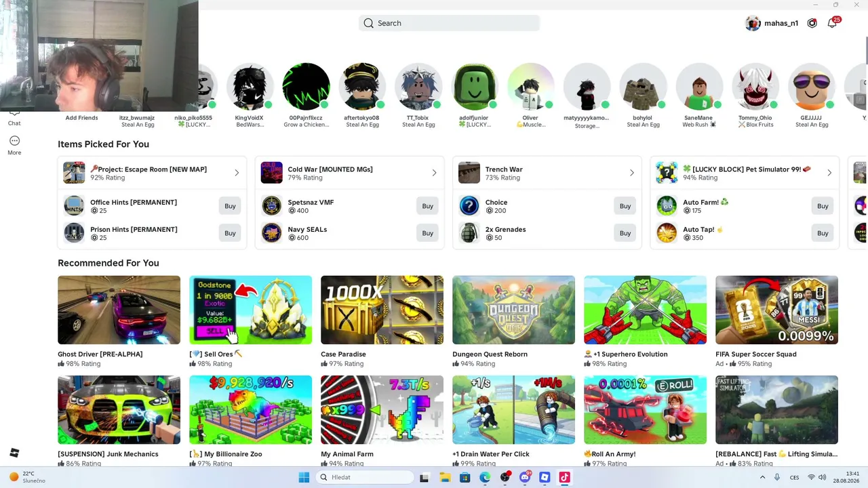868x488 pixels.
Task: Click the Roblox Search field
Action: (x=449, y=23)
